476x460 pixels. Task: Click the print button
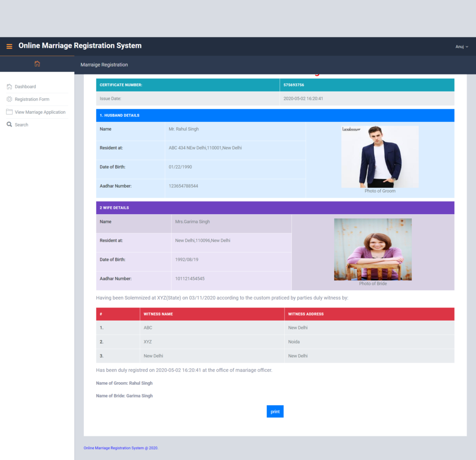tap(275, 411)
